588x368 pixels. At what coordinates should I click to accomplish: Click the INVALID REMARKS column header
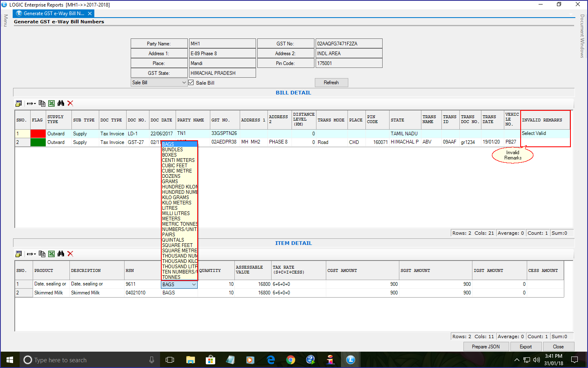click(x=545, y=120)
